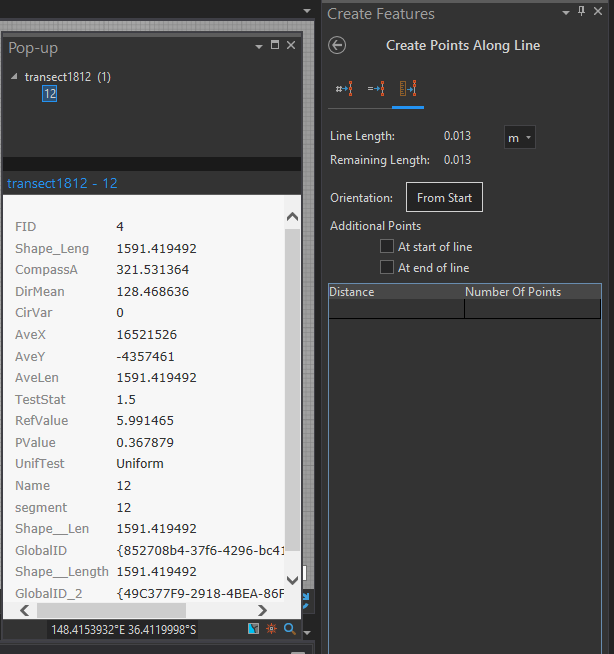Image resolution: width=614 pixels, height=654 pixels.
Task: Click the PValue value 0.367879
Action: (x=145, y=443)
